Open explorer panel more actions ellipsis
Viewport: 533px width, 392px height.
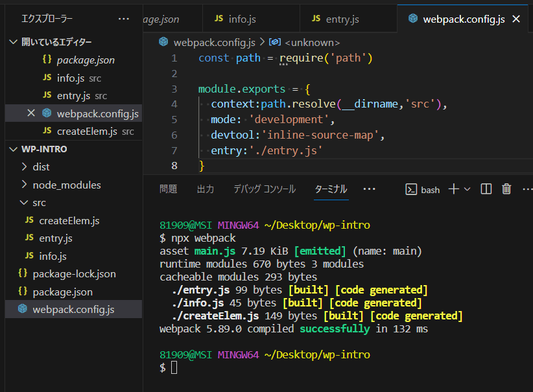click(x=124, y=19)
